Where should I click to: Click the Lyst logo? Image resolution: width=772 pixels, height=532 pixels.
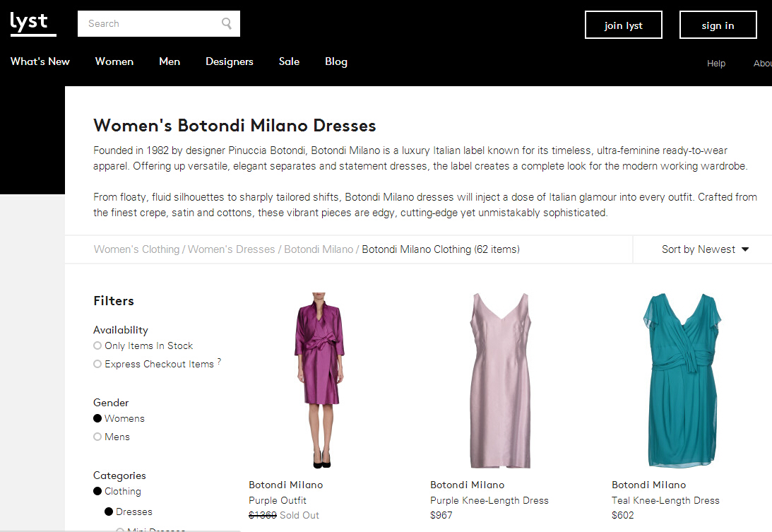point(33,23)
